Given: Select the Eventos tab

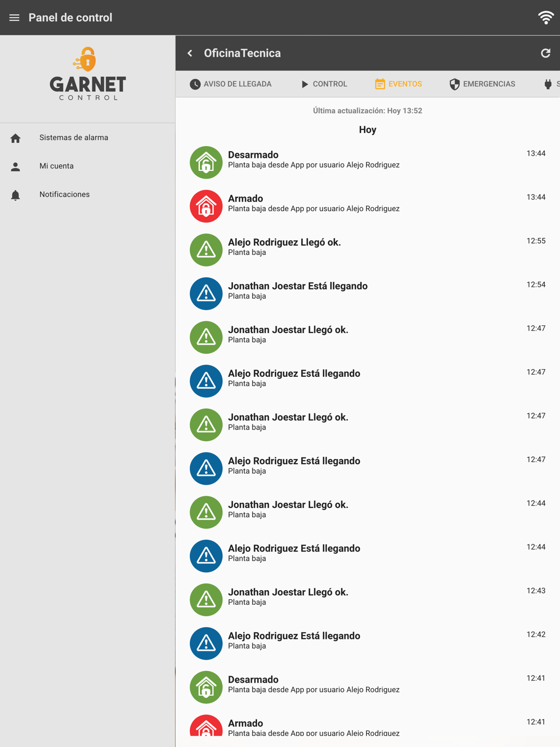Looking at the screenshot, I should click(x=398, y=84).
